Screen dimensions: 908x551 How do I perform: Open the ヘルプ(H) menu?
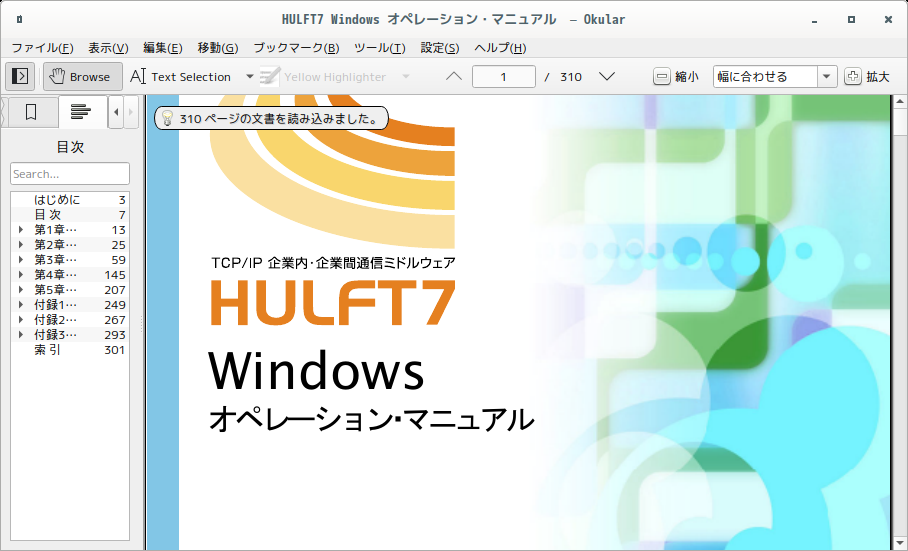pyautogui.click(x=500, y=48)
